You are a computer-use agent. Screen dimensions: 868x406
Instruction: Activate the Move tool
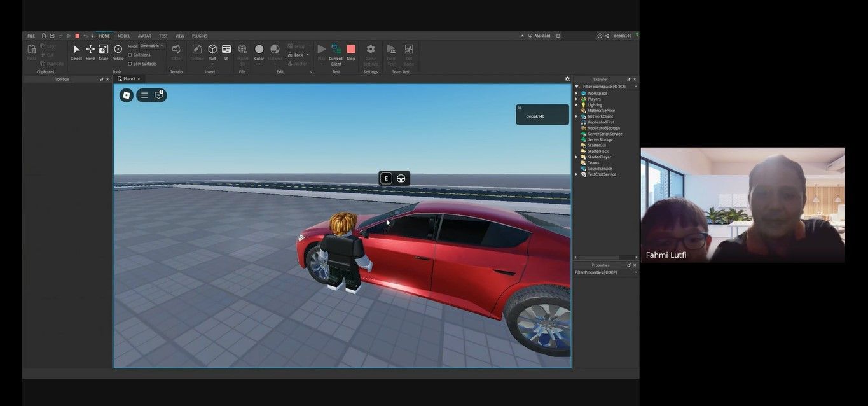coord(90,52)
